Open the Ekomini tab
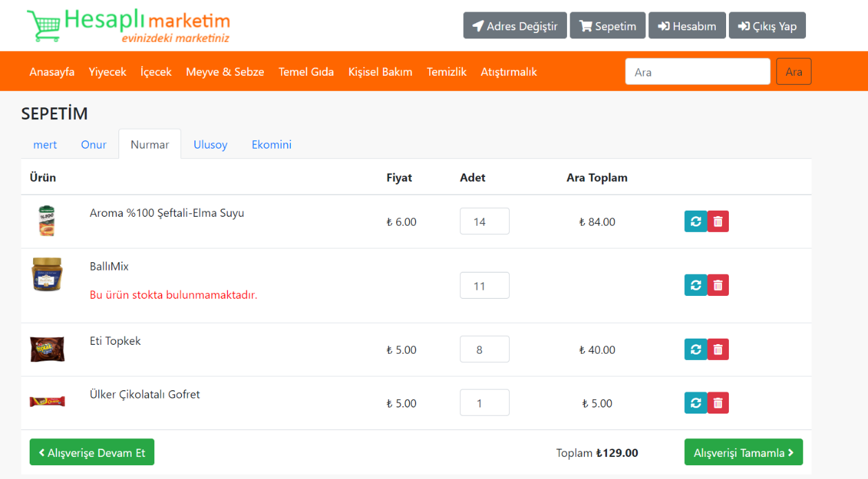Screen dimensions: 868x479 click(271, 145)
